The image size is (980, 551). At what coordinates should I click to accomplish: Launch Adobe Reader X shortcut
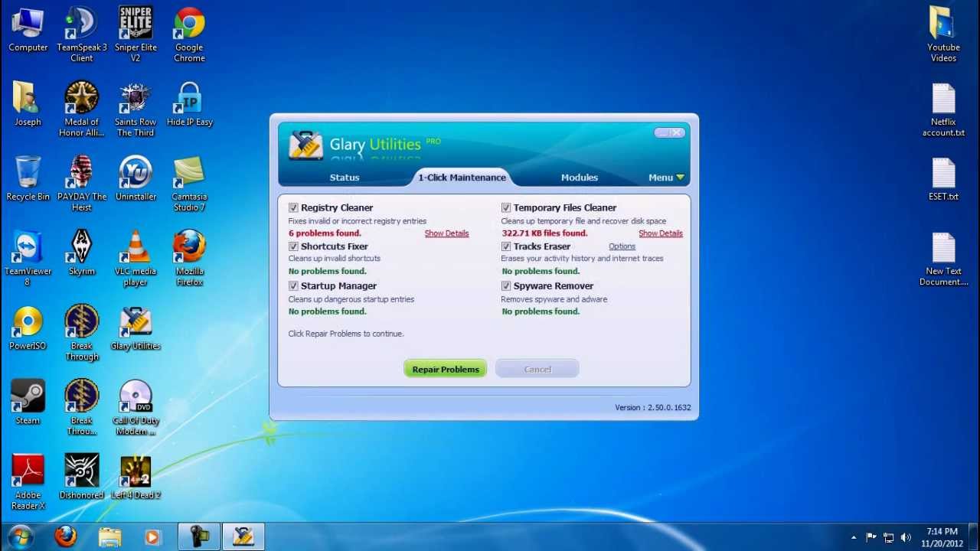(x=28, y=481)
